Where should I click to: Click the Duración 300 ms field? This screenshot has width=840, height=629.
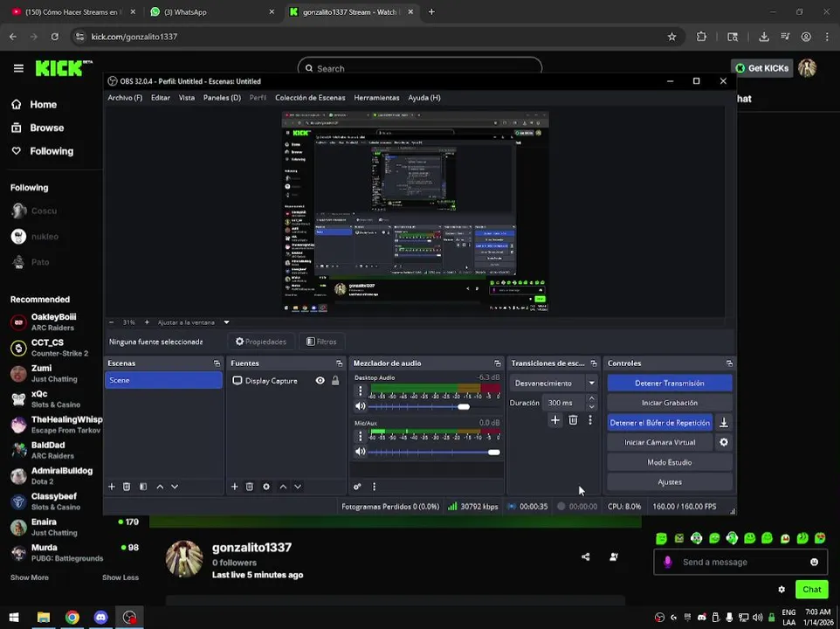563,403
